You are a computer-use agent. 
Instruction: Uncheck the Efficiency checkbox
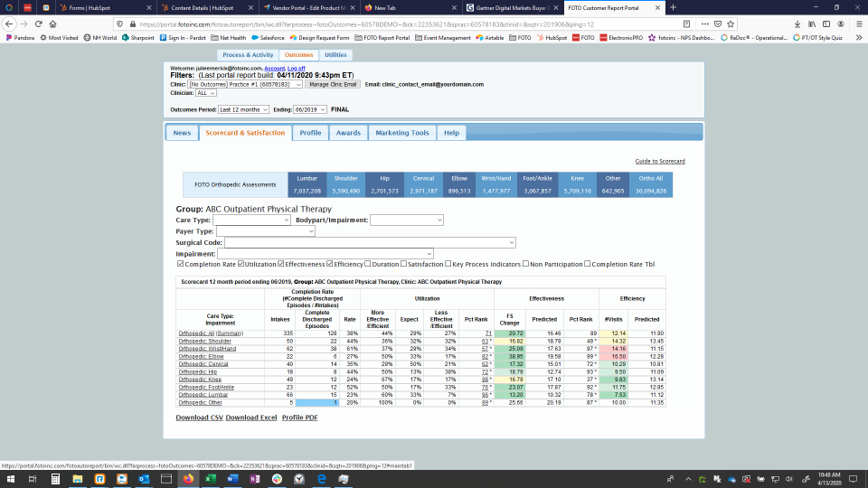[330, 264]
